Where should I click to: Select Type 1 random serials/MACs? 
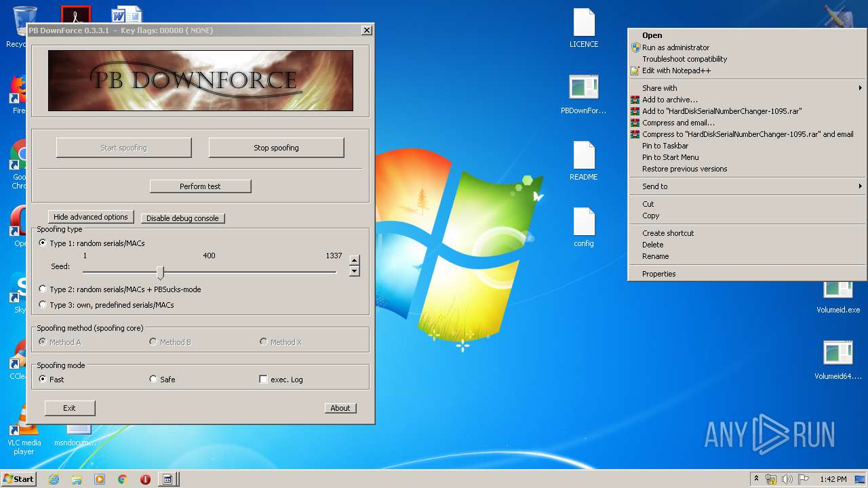(92, 243)
